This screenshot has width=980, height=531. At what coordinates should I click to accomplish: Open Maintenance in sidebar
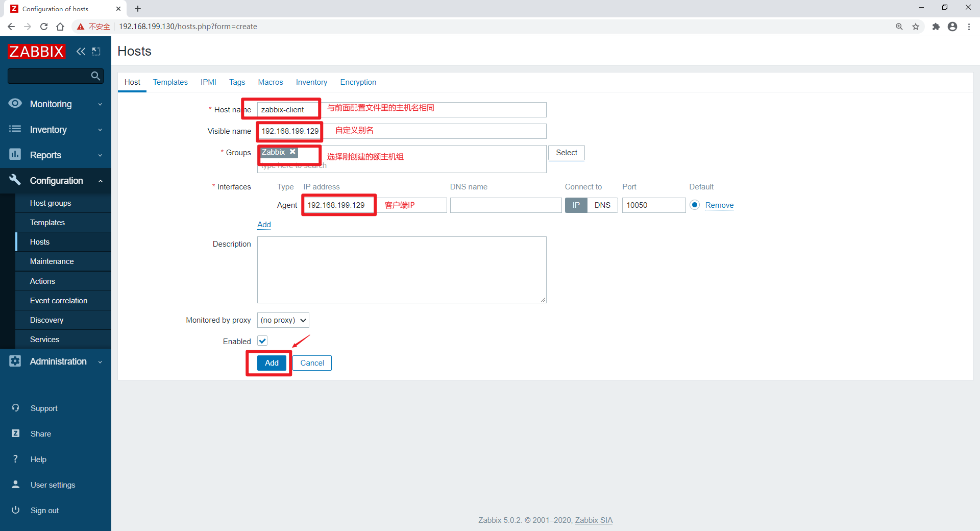click(x=63, y=261)
